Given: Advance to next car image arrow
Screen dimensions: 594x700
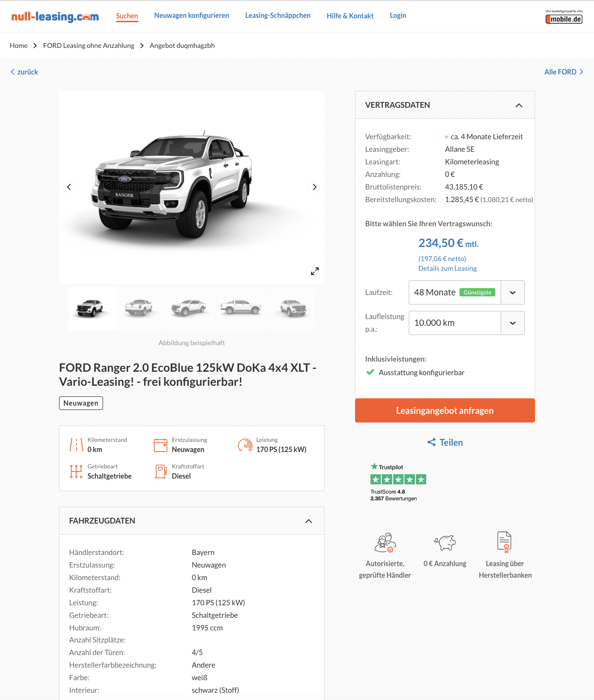Looking at the screenshot, I should (314, 187).
